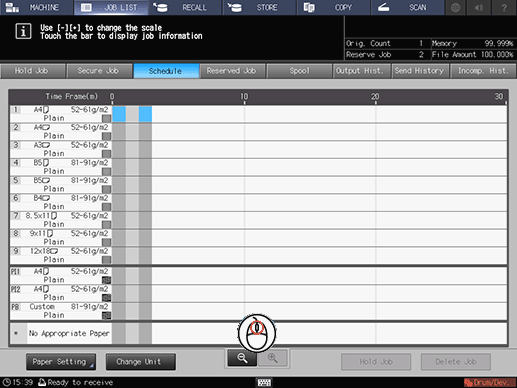Viewport: 517px width, 388px height.
Task: Open the Spool tab
Action: pos(299,71)
